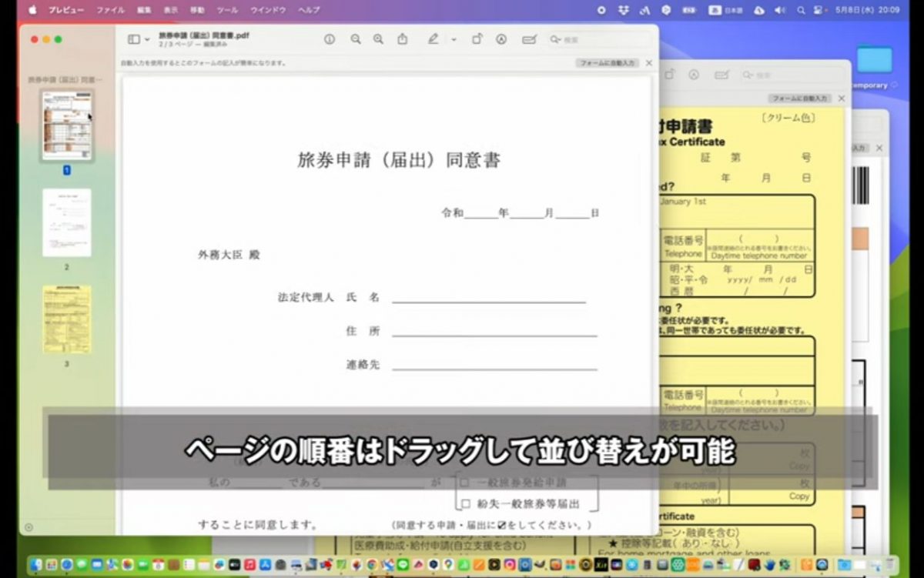
Task: Open Spotlight search in menu bar
Action: pos(801,10)
